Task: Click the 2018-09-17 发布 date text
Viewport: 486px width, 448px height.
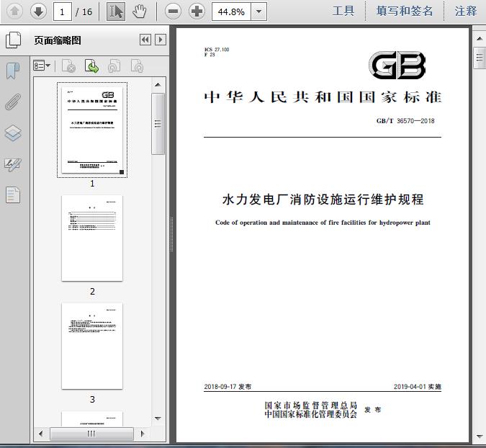Action: click(x=228, y=387)
